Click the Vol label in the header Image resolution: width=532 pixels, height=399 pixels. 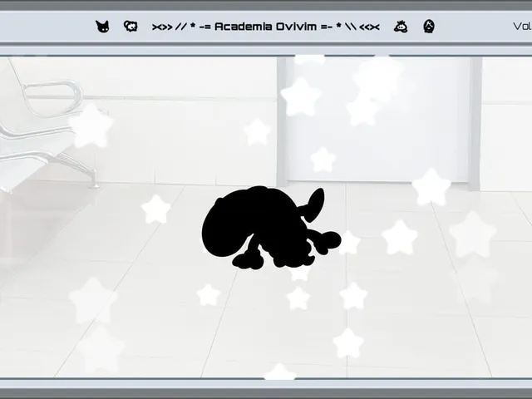pyautogui.click(x=522, y=27)
